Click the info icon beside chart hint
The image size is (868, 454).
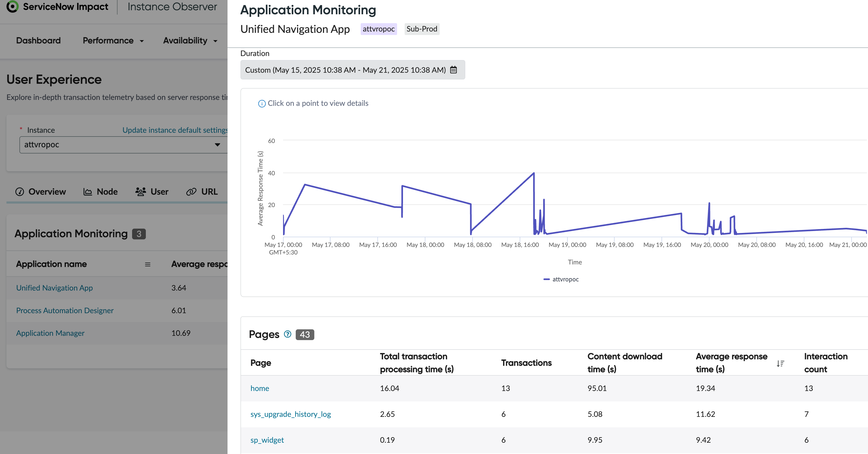point(261,104)
